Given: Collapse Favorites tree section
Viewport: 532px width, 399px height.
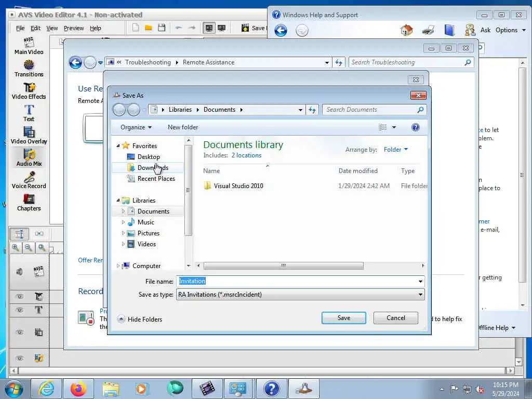Looking at the screenshot, I should [x=118, y=145].
